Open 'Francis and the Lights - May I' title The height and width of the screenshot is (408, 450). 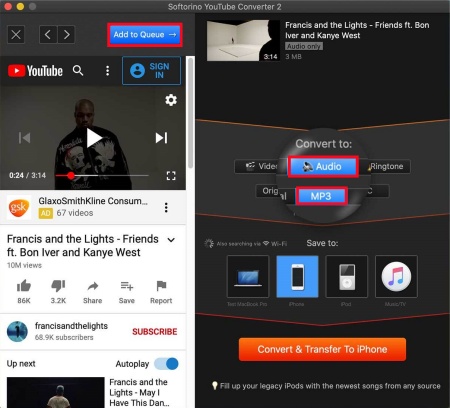point(139,392)
